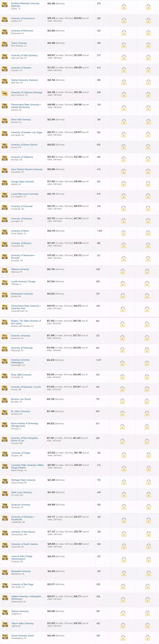This screenshot has height=644, width=159.
Task: Click the left lock icon in University of Pittsburgh row
Action: [122, 350]
